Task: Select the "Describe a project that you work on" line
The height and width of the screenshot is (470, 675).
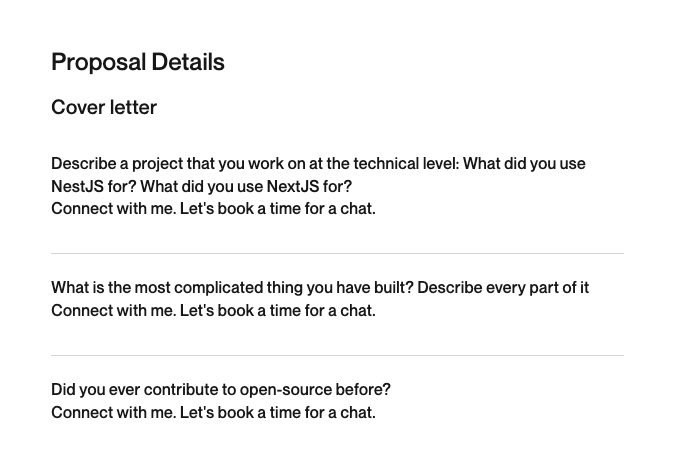Action: tap(318, 164)
